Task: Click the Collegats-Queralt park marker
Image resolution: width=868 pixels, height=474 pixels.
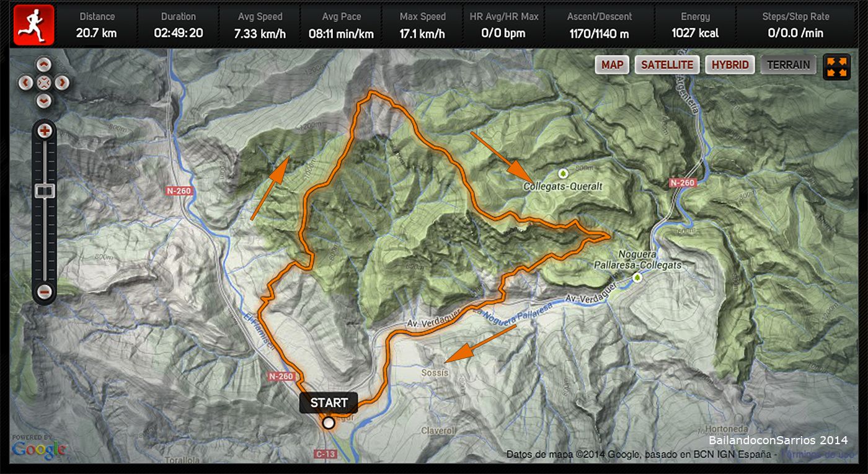Action: 563,173
